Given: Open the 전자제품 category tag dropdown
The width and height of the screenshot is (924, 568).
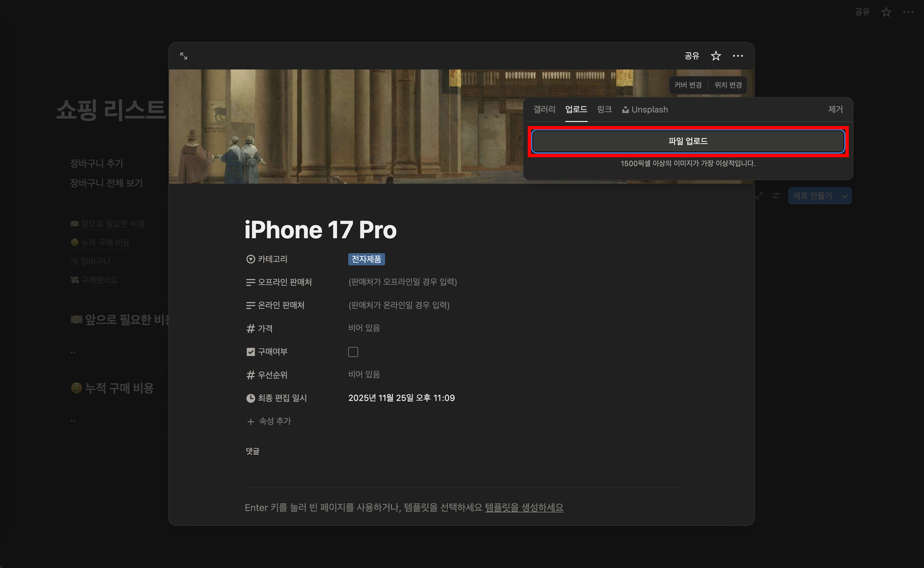Looking at the screenshot, I should [x=366, y=259].
